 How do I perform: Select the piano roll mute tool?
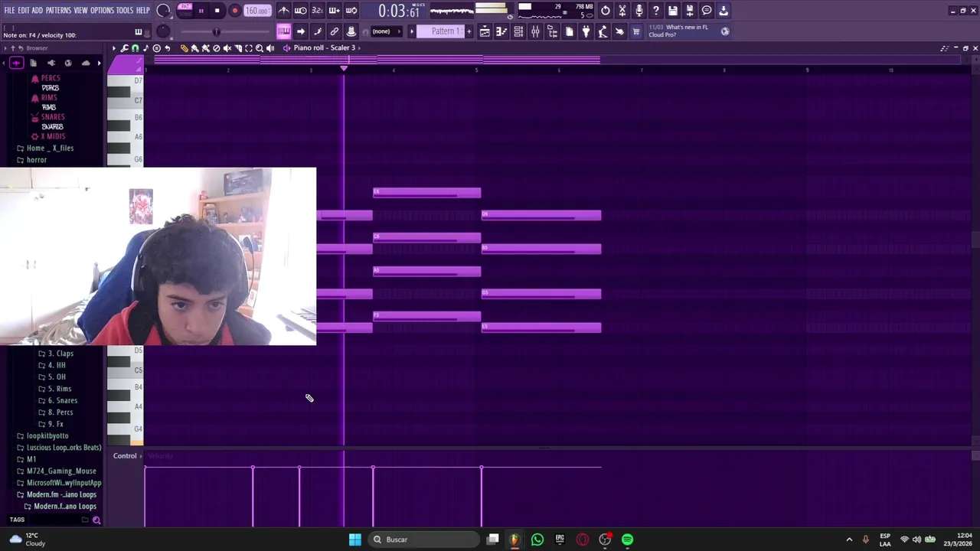point(227,48)
